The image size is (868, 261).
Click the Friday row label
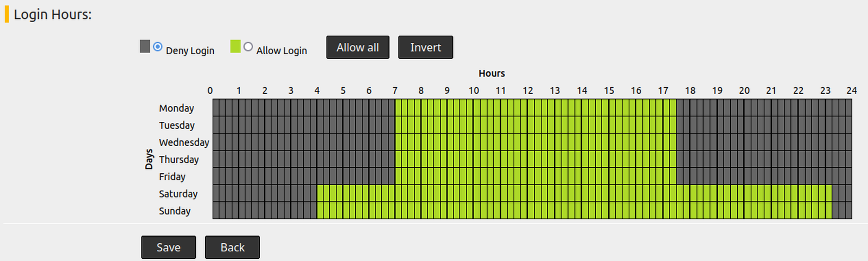(172, 177)
